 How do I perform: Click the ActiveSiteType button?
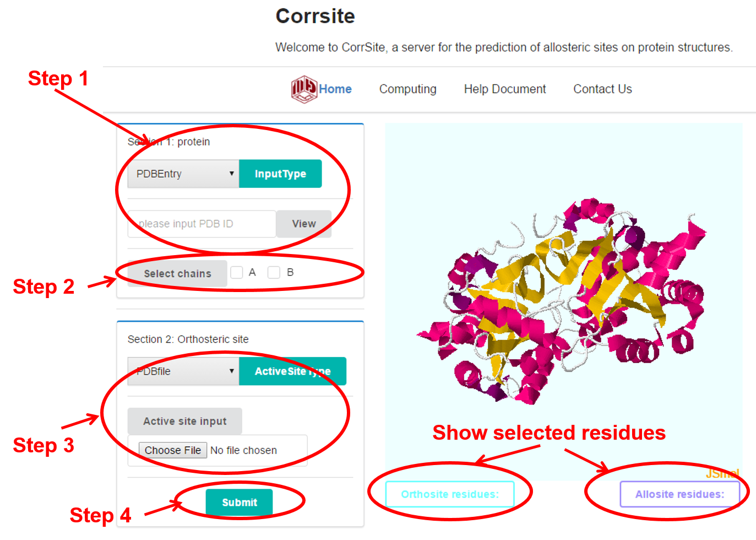coord(292,371)
